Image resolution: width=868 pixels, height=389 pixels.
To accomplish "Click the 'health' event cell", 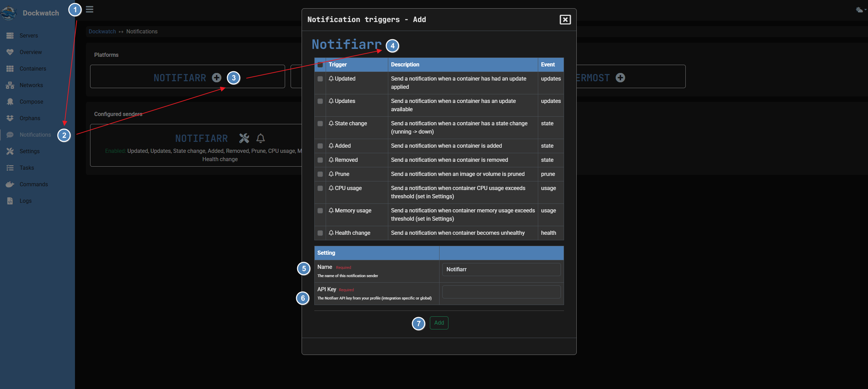I will (x=551, y=233).
